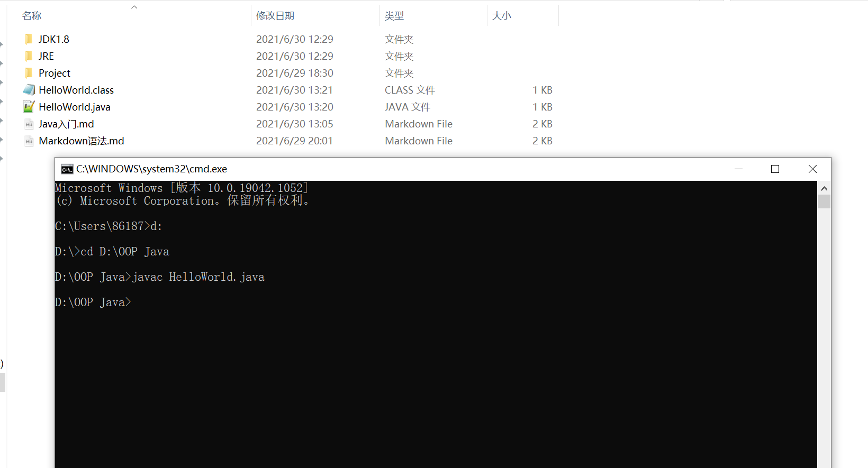Select the file name HelloWorld.class

(x=76, y=90)
